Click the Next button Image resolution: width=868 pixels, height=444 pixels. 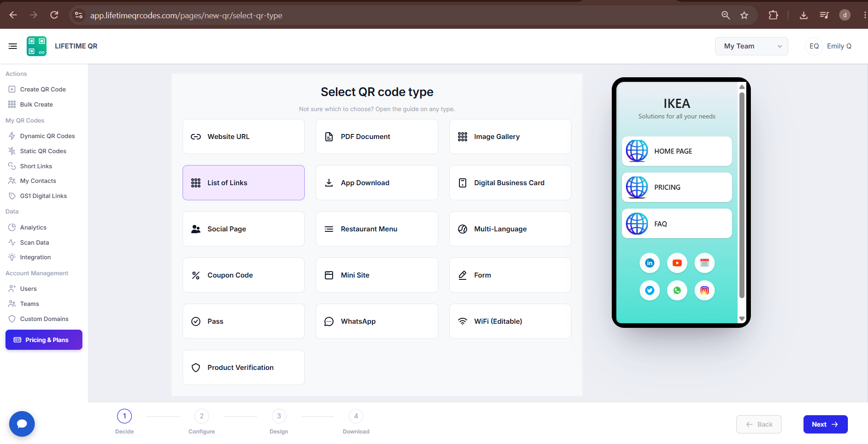(825, 424)
